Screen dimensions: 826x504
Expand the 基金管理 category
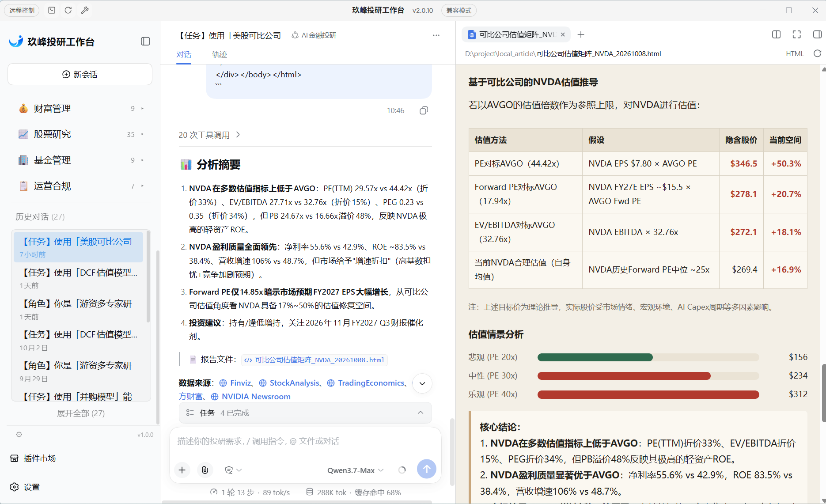[80, 160]
